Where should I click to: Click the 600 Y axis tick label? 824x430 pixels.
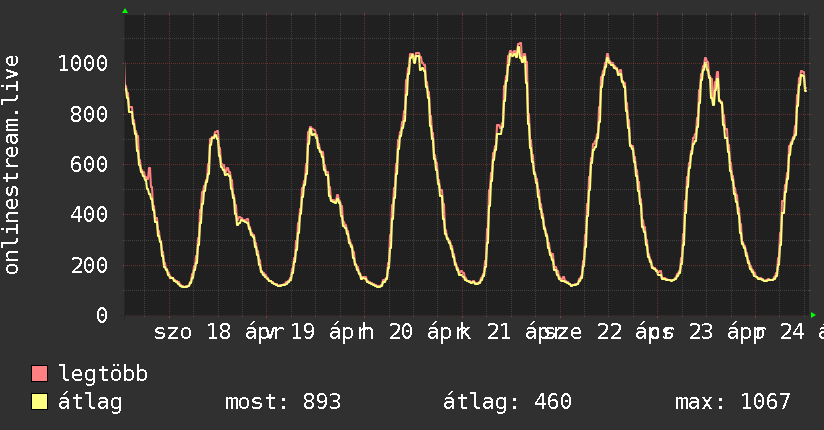89,165
